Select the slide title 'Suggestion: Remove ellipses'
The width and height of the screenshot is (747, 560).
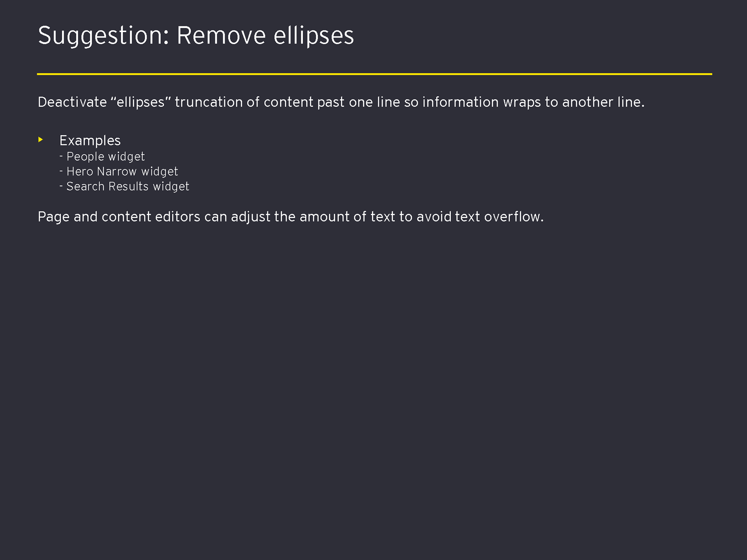click(196, 36)
